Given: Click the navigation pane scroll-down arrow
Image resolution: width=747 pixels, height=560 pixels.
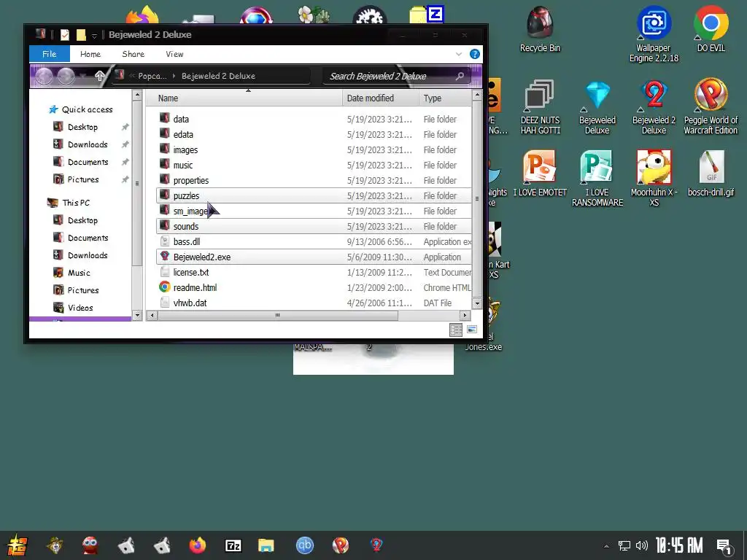Looking at the screenshot, I should point(137,315).
